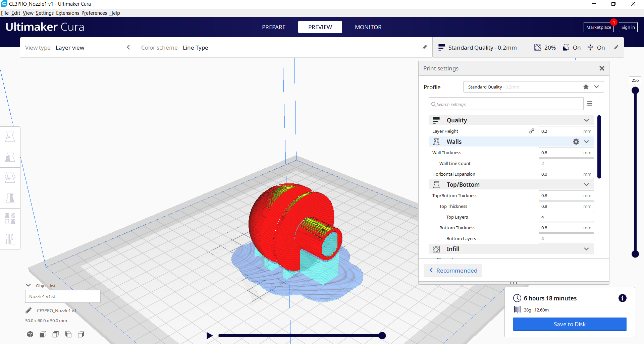The height and width of the screenshot is (344, 644).
Task: Click the Walls category gear icon
Action: point(576,141)
